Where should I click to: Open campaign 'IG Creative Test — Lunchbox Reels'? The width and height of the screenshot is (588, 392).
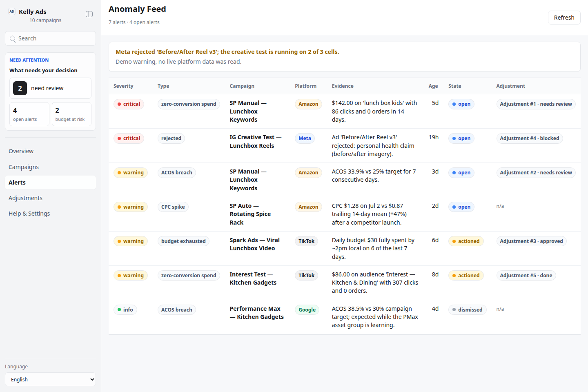tap(256, 142)
